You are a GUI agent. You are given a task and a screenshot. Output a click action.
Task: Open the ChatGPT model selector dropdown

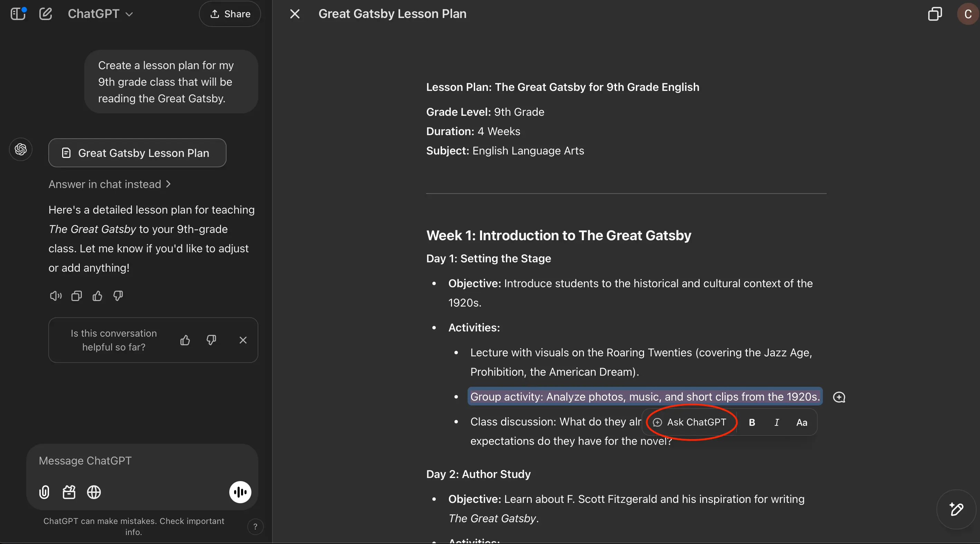tap(100, 14)
